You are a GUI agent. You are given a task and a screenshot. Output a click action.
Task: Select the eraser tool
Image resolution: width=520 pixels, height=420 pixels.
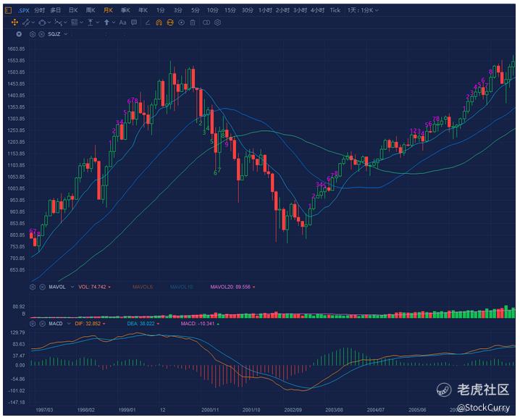tap(148, 22)
